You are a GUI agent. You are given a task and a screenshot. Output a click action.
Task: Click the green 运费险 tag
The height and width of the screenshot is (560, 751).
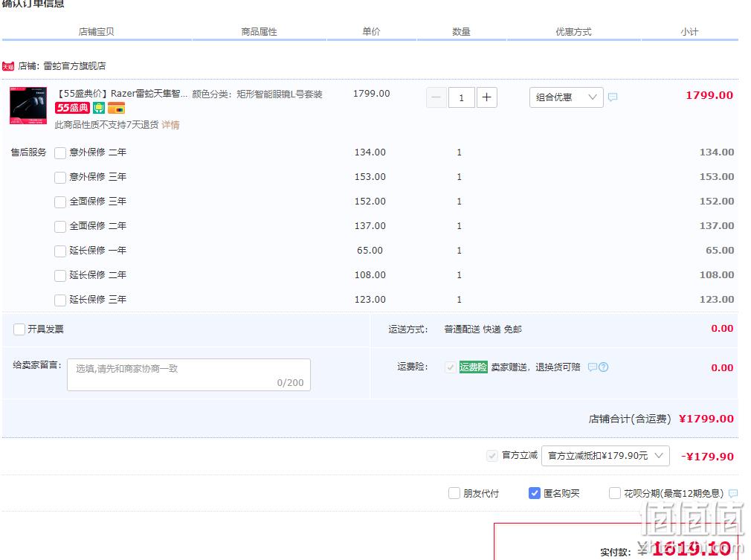coord(473,367)
